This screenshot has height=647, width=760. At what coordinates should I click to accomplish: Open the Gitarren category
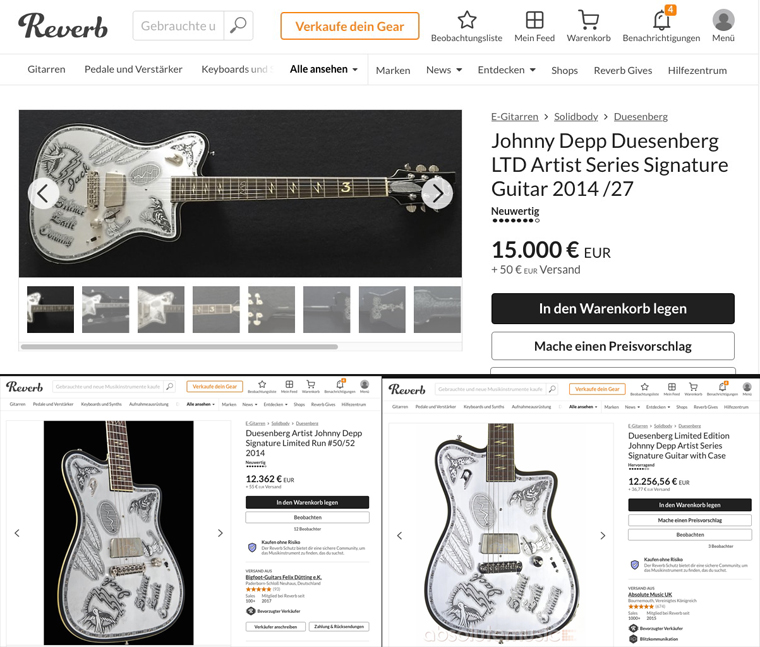[x=47, y=69]
